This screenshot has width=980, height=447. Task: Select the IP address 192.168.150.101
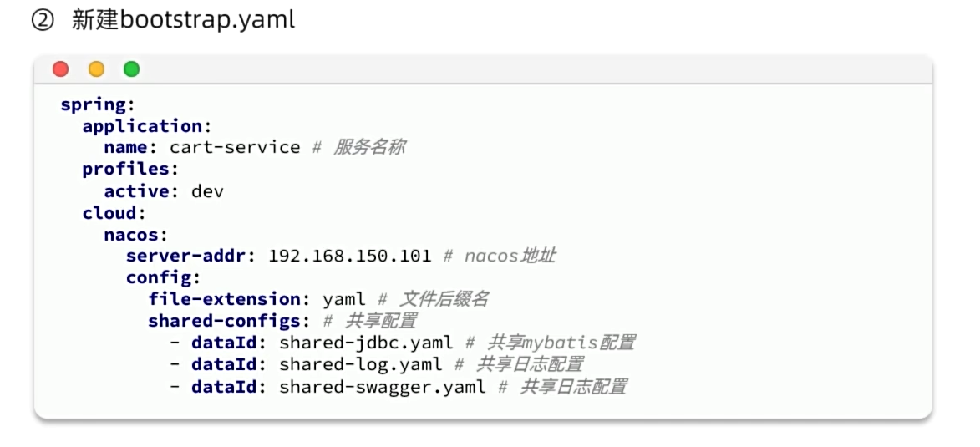[x=350, y=257]
